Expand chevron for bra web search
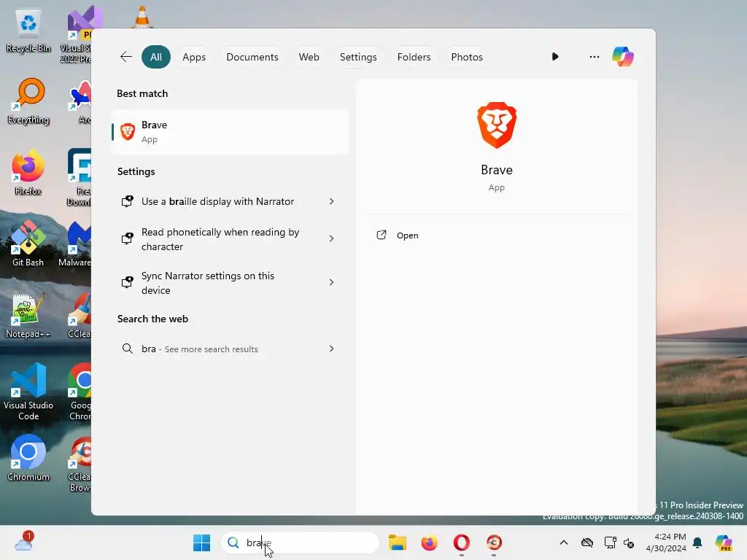The width and height of the screenshot is (747, 560). click(x=332, y=349)
